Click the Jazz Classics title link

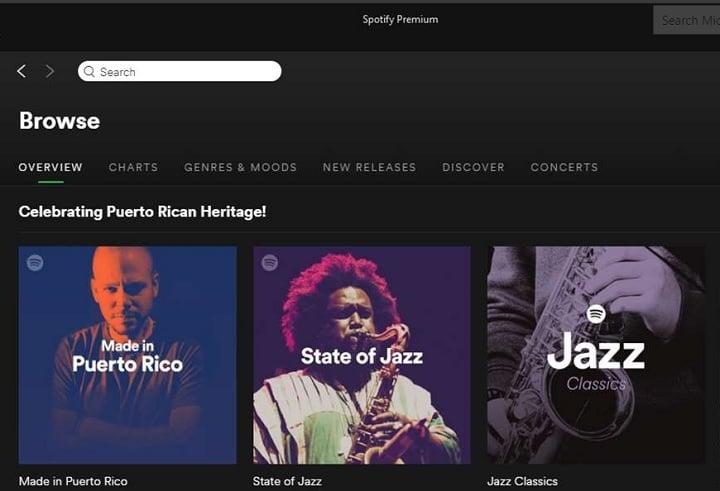coord(523,481)
